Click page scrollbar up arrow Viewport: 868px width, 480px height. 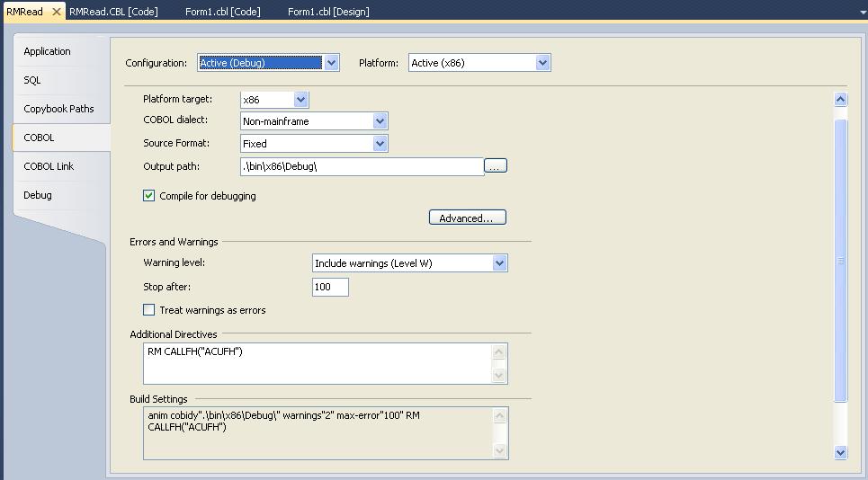840,100
